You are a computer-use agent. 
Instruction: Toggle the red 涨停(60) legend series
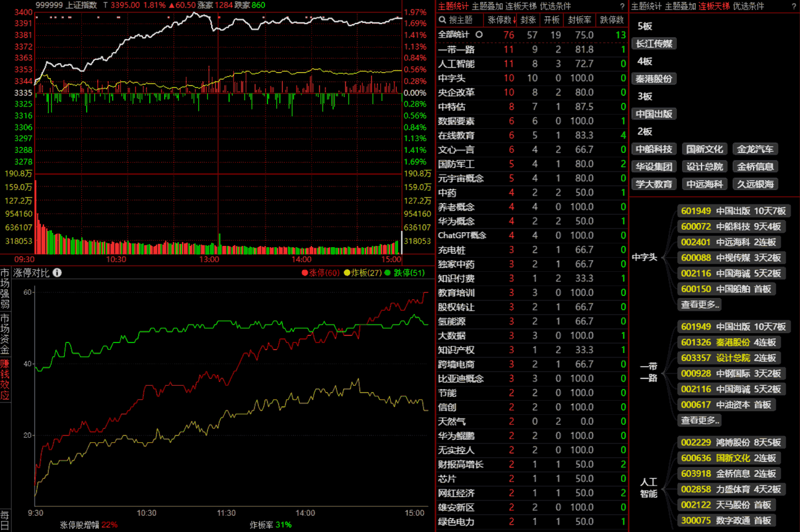point(321,273)
